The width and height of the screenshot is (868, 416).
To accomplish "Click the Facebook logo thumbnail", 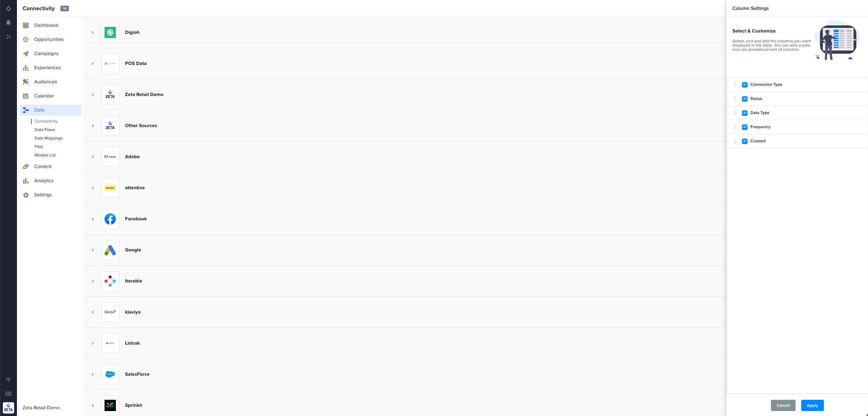I will click(x=110, y=219).
